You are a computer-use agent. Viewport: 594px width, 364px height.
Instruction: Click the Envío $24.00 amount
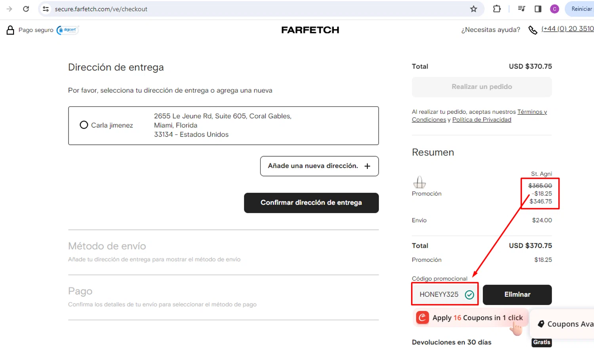click(542, 220)
